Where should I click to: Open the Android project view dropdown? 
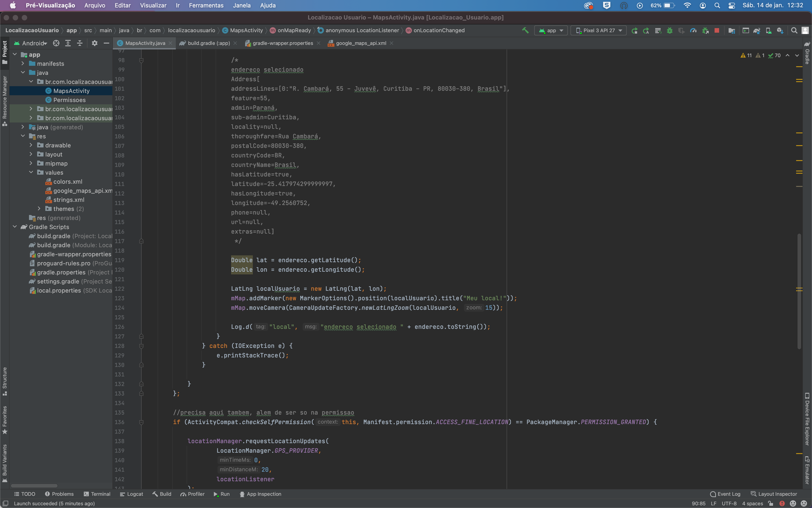31,43
